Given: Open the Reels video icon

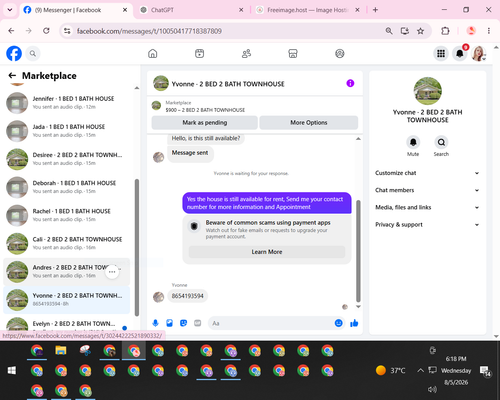Looking at the screenshot, I should click(x=199, y=53).
